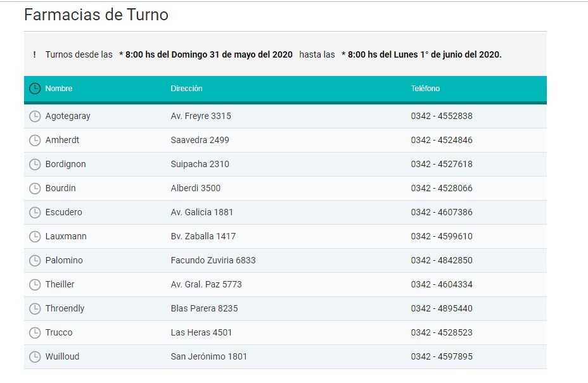Click the Lauxmann phone number 4599610
Viewport: 588px width, 383px height.
coord(441,237)
